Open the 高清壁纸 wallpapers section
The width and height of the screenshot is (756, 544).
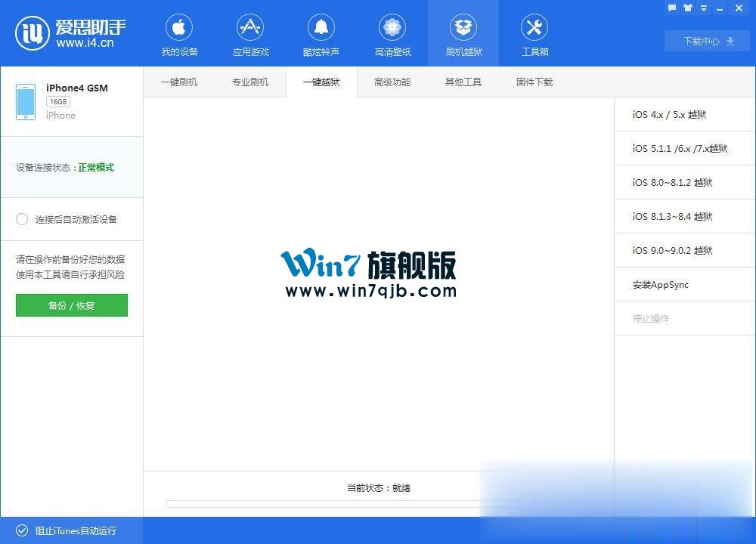point(392,36)
